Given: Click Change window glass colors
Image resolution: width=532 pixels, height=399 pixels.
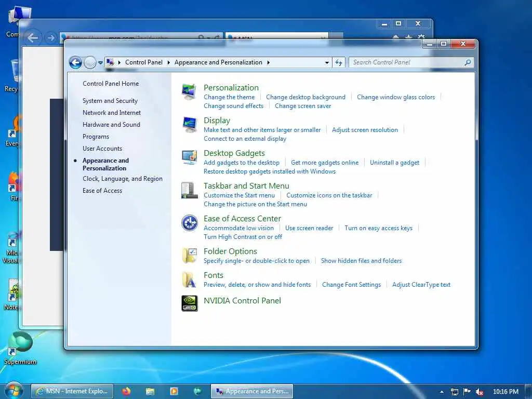Looking at the screenshot, I should coord(395,97).
